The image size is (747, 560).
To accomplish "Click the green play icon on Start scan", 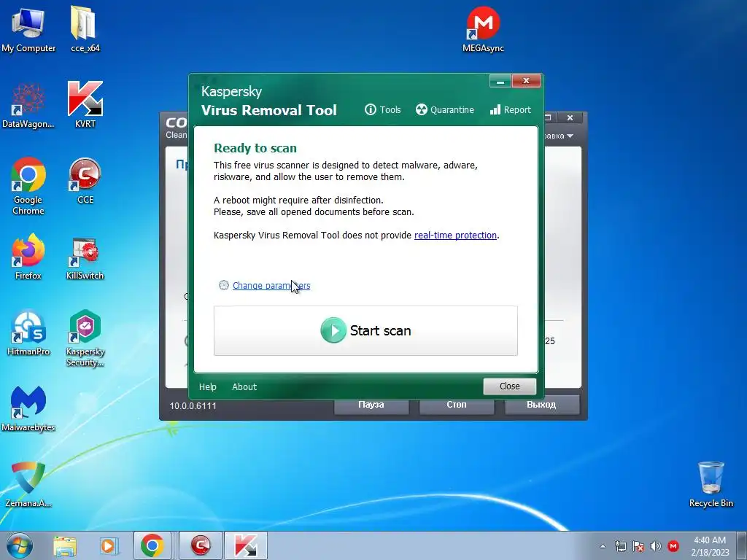I will [333, 330].
